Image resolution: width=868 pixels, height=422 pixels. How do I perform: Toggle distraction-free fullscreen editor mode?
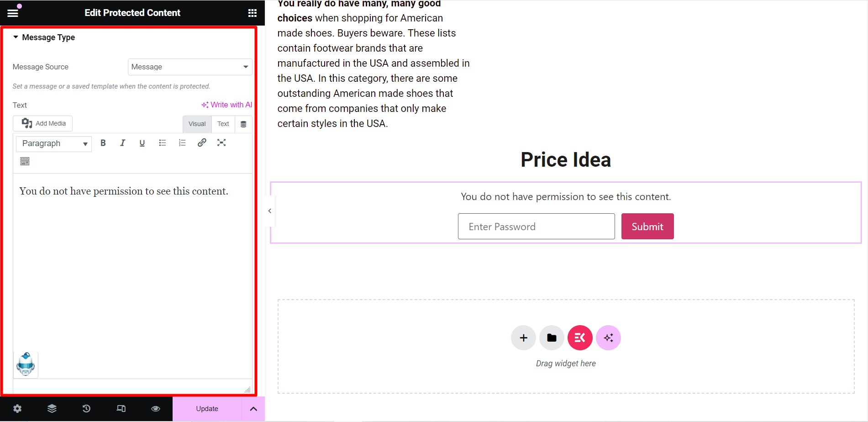point(221,143)
